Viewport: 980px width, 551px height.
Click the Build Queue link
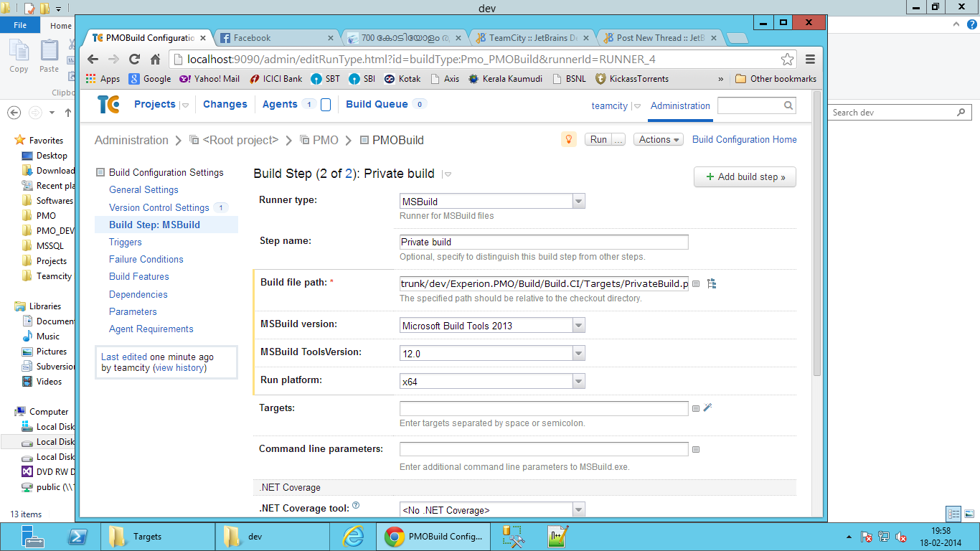(x=377, y=104)
